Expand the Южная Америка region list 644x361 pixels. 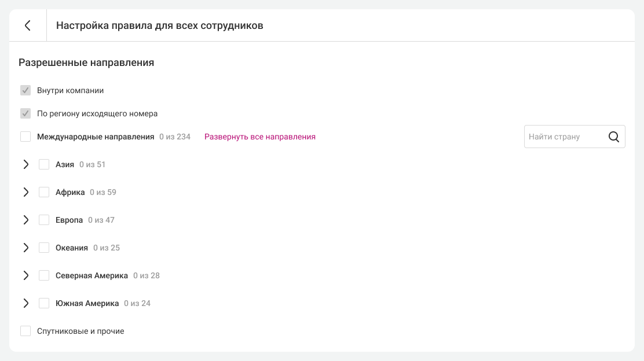(25, 303)
